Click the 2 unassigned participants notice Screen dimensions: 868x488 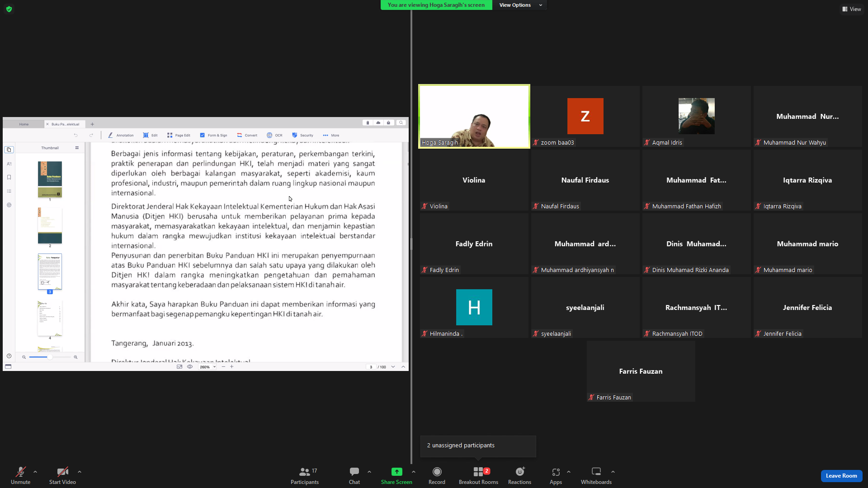click(x=478, y=446)
